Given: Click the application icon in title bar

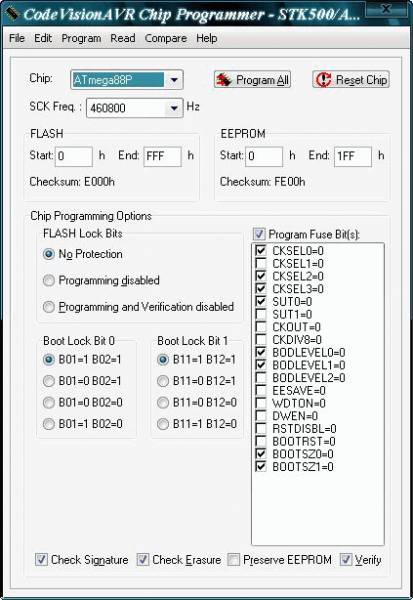Looking at the screenshot, I should click(12, 14).
